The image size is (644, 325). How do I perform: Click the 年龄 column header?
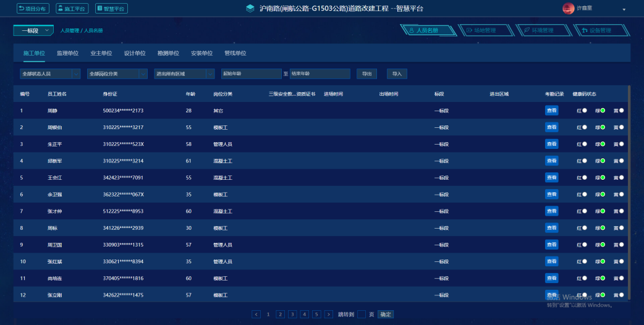tap(190, 94)
